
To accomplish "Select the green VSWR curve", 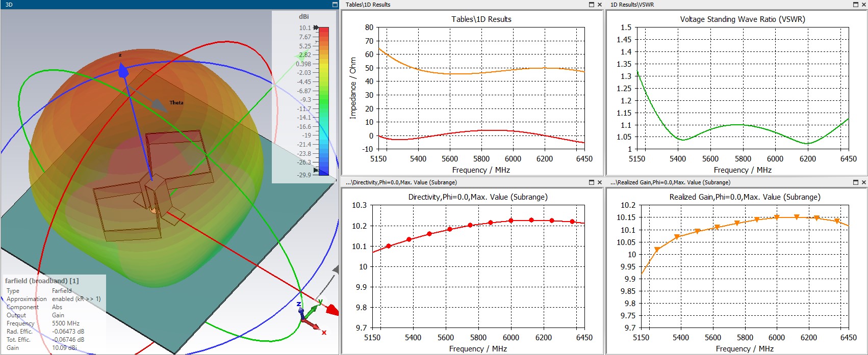I will pos(743,125).
